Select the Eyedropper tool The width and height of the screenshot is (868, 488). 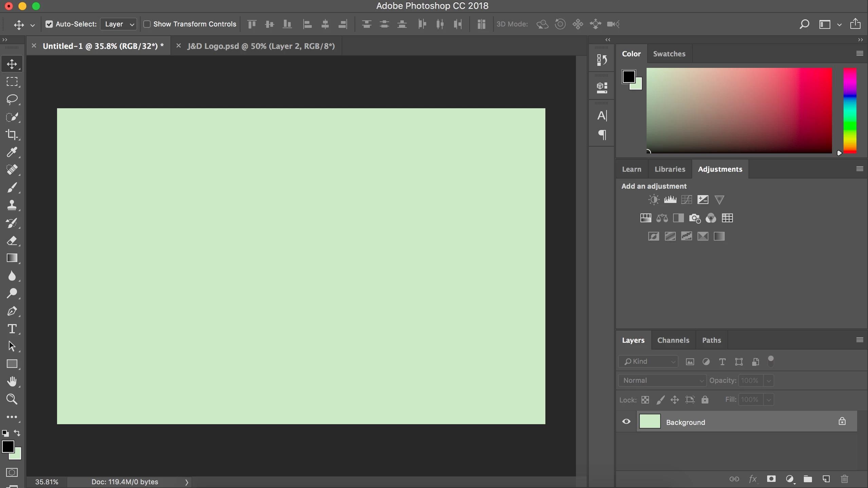(12, 152)
